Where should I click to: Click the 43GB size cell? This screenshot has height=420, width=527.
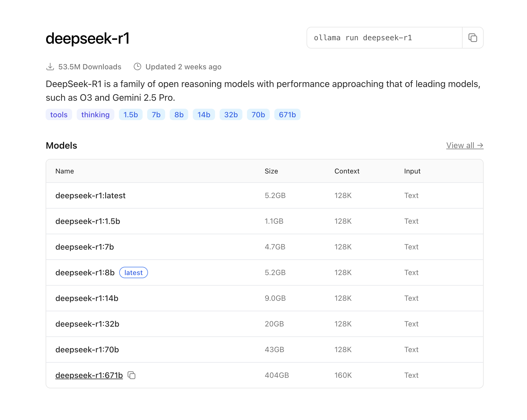click(274, 350)
